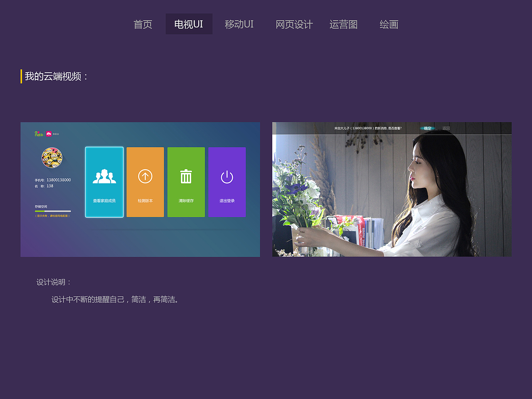The height and width of the screenshot is (399, 532).
Task: Click the upward arrow icon on 检测版本 tile
Action: (145, 176)
